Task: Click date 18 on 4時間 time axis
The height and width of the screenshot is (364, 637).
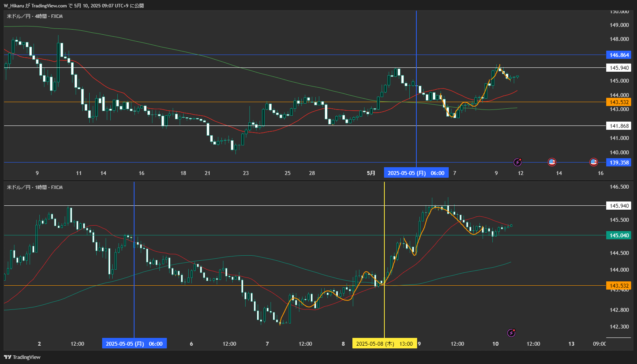Action: pos(183,173)
